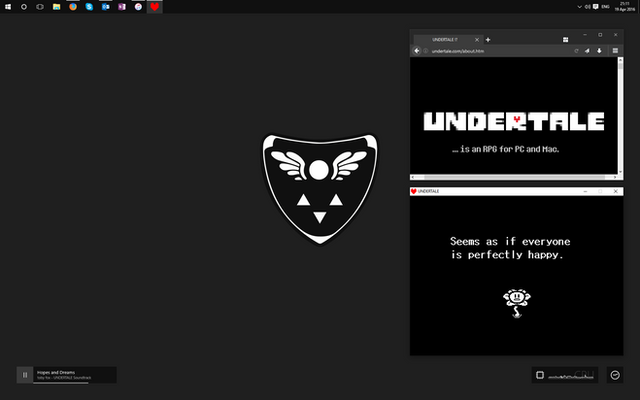This screenshot has width=640, height=400.
Task: Open the clock and date flyout
Action: coord(625,7)
